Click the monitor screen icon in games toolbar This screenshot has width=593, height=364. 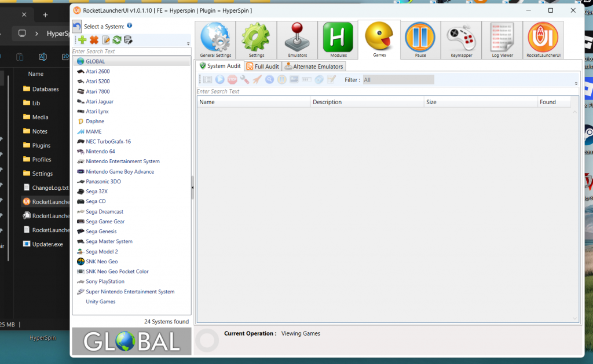coord(294,79)
